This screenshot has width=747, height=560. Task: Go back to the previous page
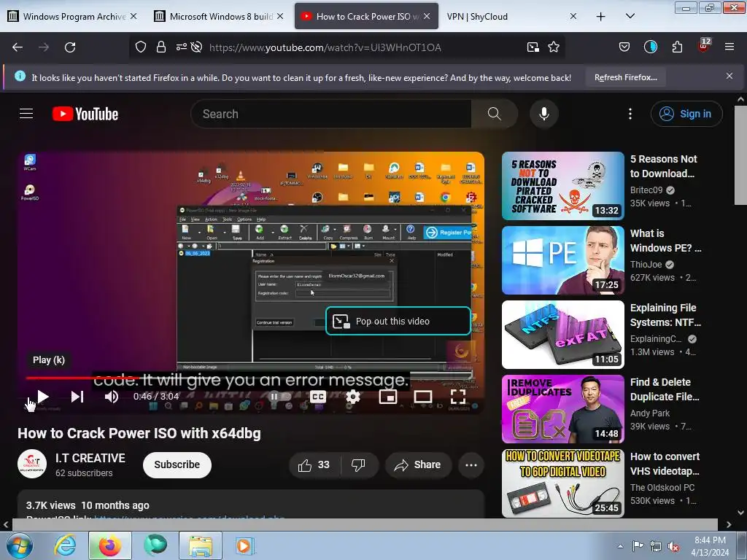pyautogui.click(x=18, y=47)
